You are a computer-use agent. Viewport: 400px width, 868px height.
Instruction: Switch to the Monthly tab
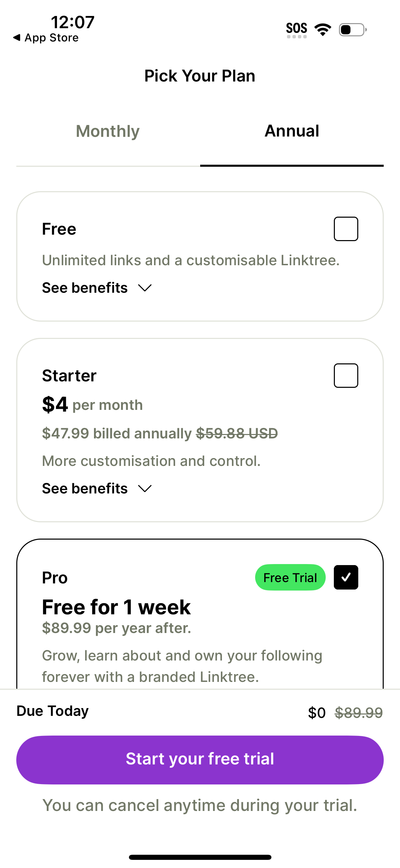pyautogui.click(x=107, y=131)
